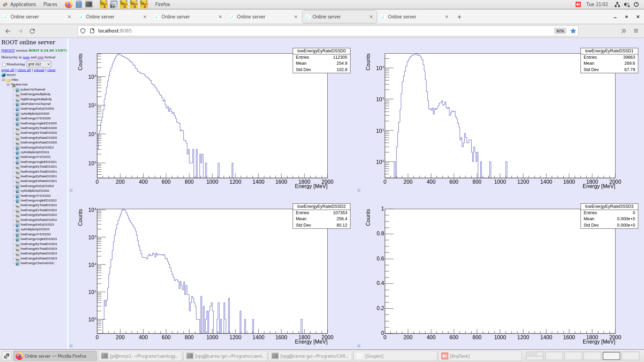
Task: Enable the Monitoring checkbox
Action: click(x=4, y=64)
